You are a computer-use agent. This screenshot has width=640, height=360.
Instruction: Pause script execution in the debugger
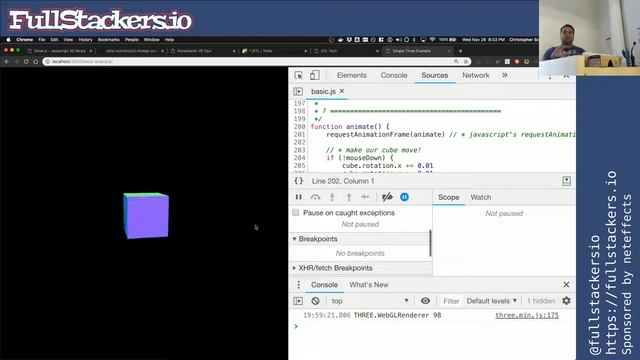pos(299,197)
